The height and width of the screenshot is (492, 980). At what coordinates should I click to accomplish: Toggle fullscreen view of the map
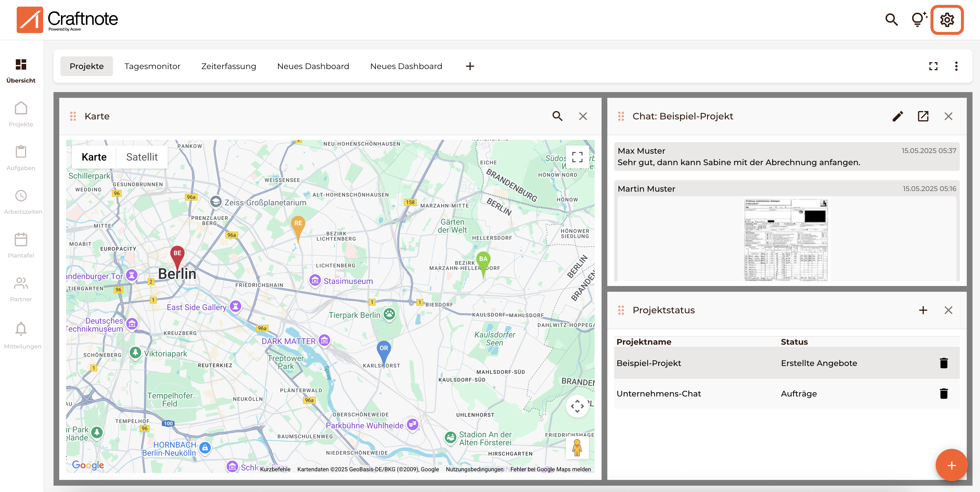577,157
